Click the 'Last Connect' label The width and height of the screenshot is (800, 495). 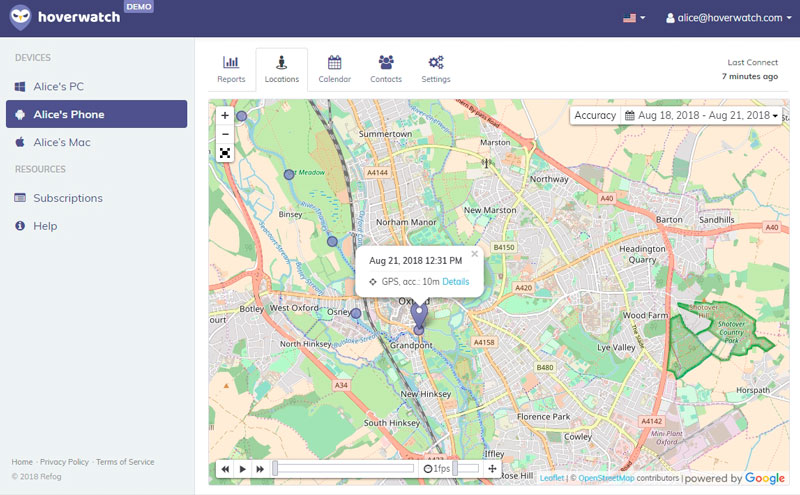753,62
